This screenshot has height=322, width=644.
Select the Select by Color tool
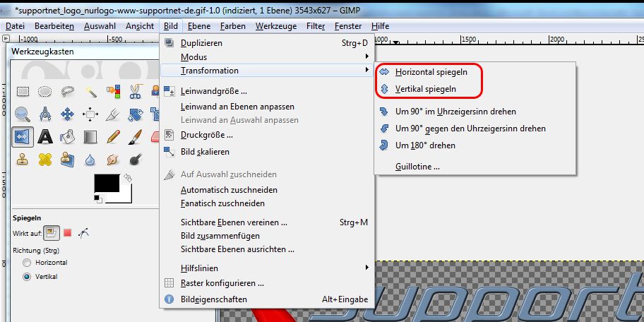point(113,91)
